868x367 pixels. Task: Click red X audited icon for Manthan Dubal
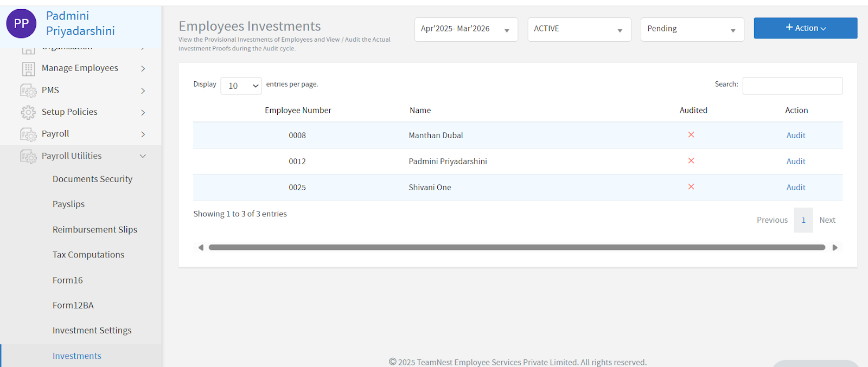point(691,135)
